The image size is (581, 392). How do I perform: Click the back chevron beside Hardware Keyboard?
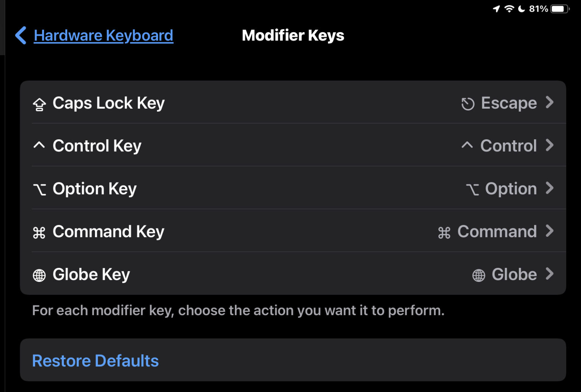click(20, 35)
